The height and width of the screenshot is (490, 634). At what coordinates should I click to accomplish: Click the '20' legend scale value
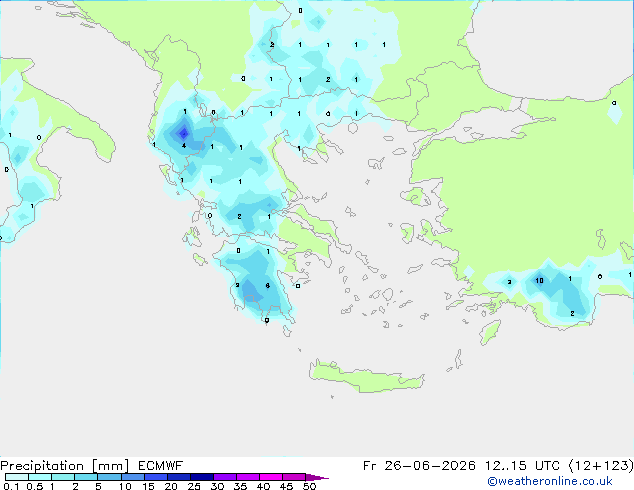coord(171,486)
